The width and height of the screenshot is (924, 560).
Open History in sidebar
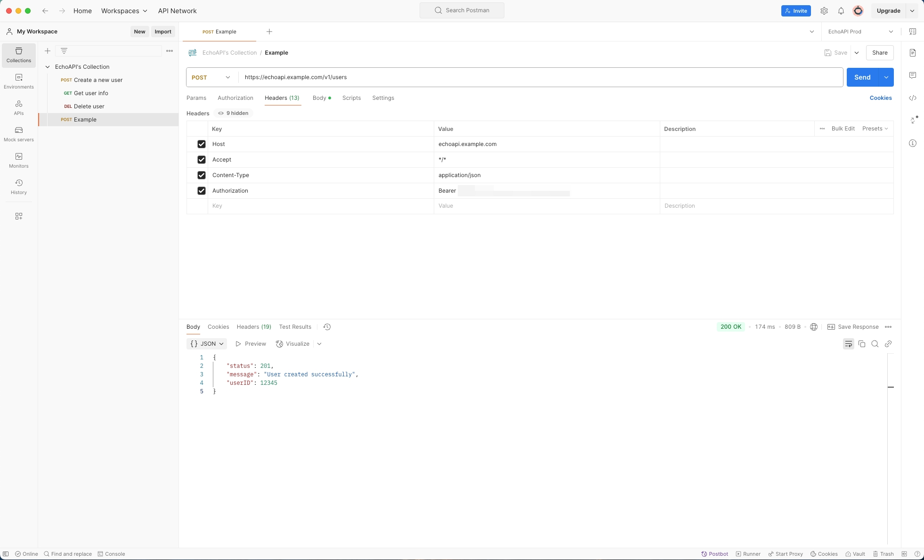click(19, 187)
